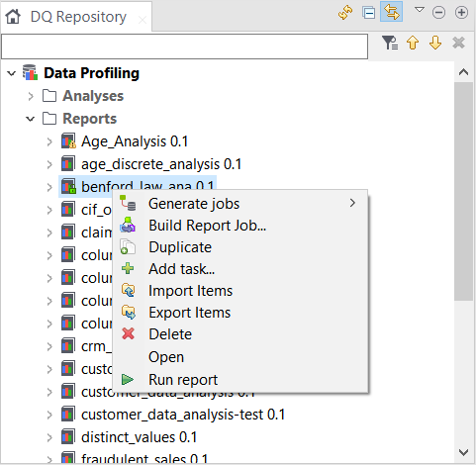Click the home icon of the DQ Repository tab
476x465 pixels.
13,17
